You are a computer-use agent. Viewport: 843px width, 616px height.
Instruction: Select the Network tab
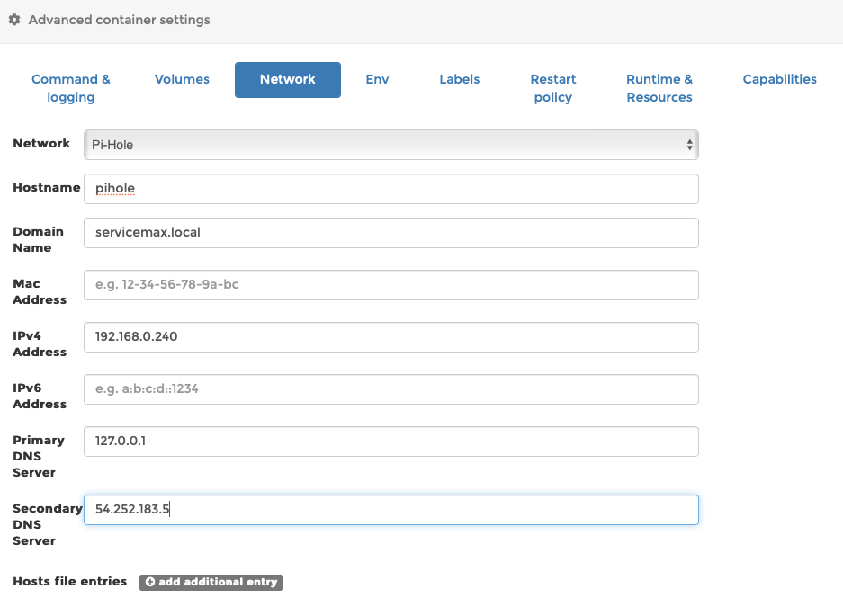pyautogui.click(x=288, y=79)
